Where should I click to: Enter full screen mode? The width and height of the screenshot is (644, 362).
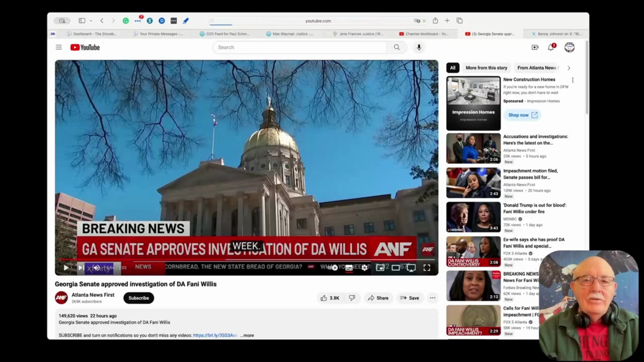click(x=427, y=268)
